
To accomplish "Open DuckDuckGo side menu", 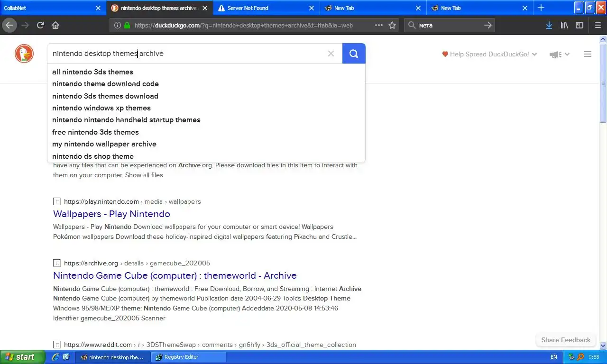I will (588, 54).
